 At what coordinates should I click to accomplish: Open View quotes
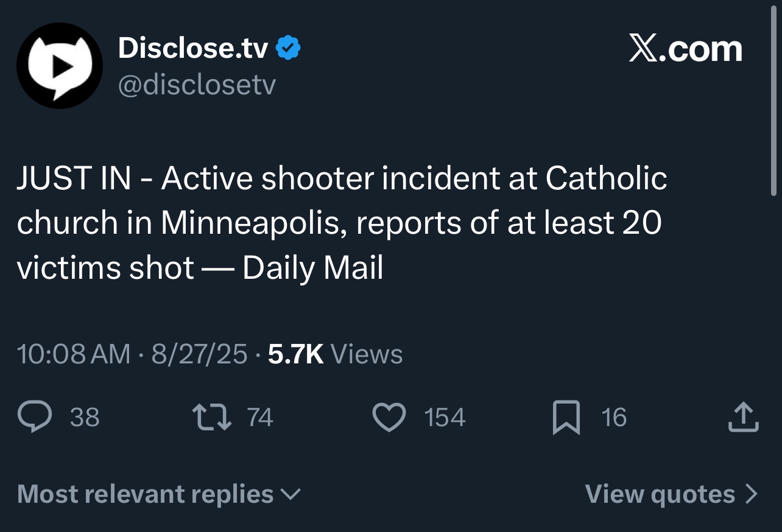[x=671, y=494]
